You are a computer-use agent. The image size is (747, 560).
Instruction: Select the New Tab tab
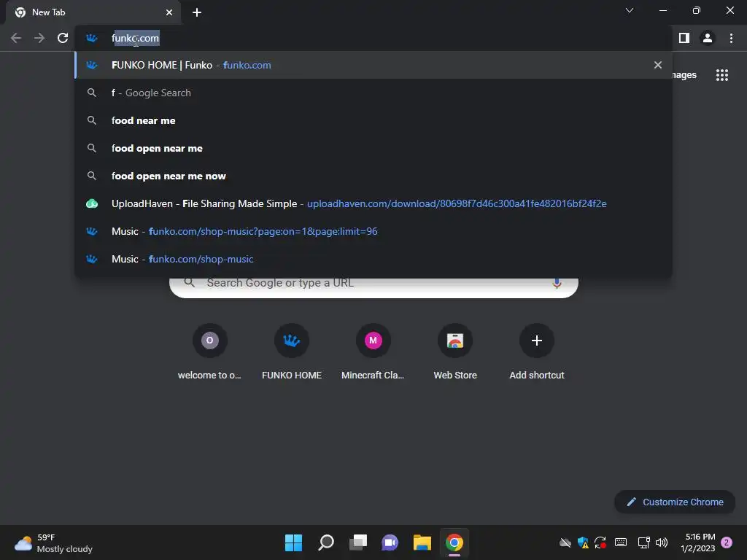point(93,12)
